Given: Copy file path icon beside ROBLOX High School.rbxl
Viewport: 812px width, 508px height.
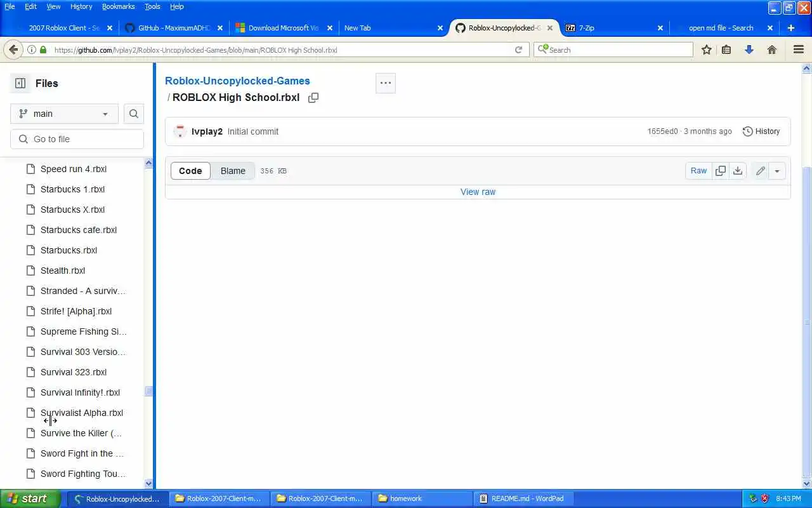Looking at the screenshot, I should 313,98.
